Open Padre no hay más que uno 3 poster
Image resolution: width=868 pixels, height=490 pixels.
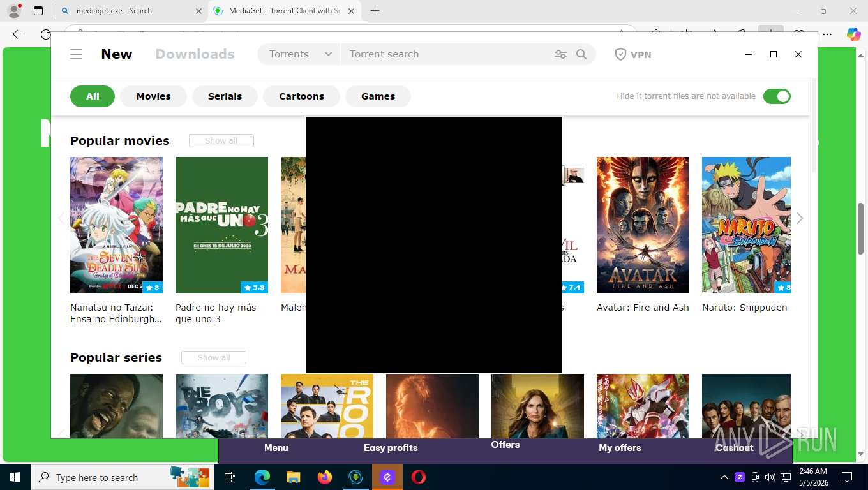(221, 225)
